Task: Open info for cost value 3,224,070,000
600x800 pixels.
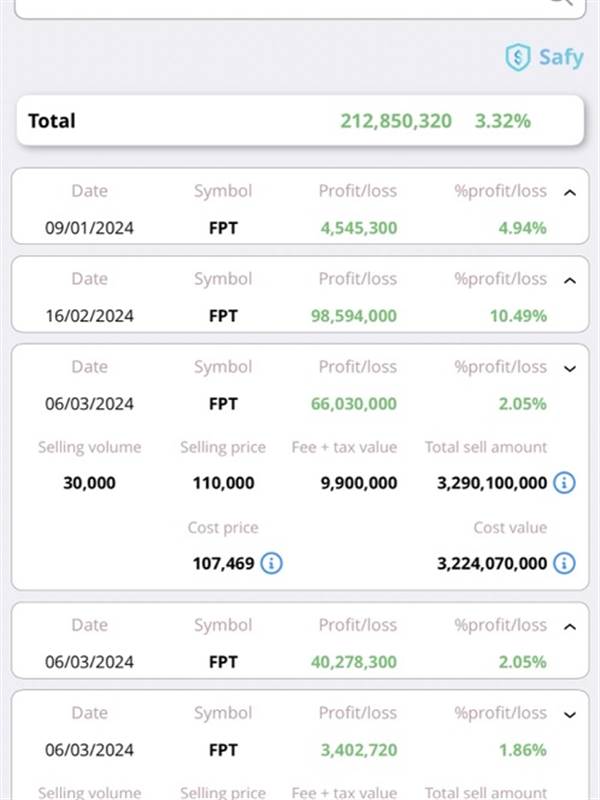Action: (564, 563)
